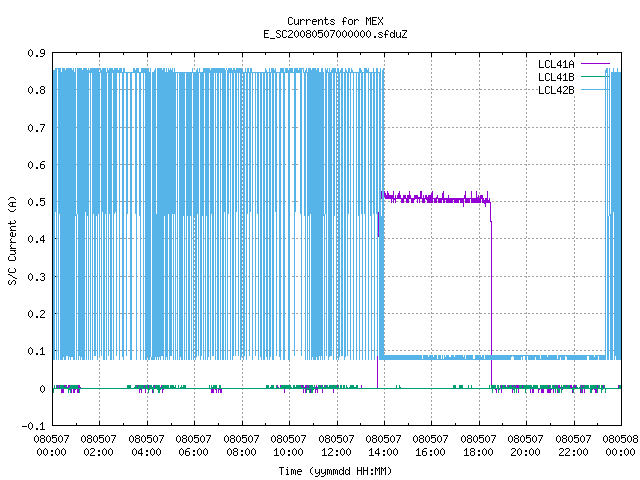This screenshot has width=640, height=480.
Task: Click the y-axis tick value 0.7
Action: point(36,128)
